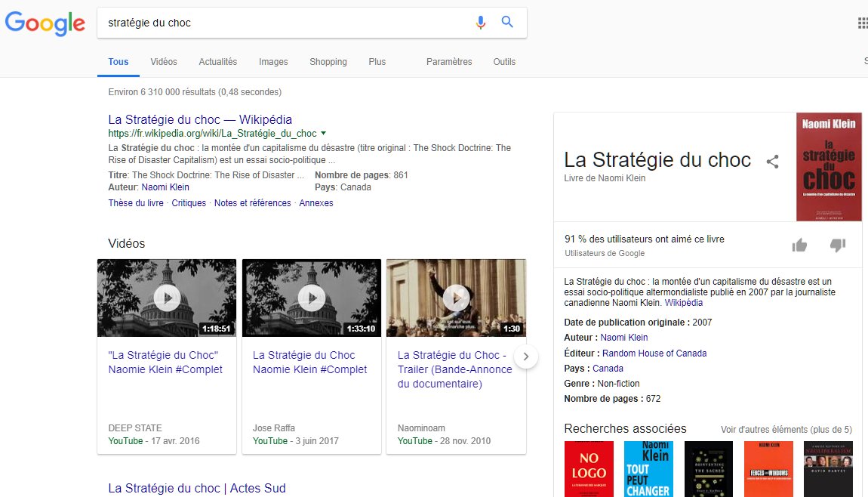The width and height of the screenshot is (868, 497).
Task: Switch to the Vidéos tab
Action: click(164, 61)
